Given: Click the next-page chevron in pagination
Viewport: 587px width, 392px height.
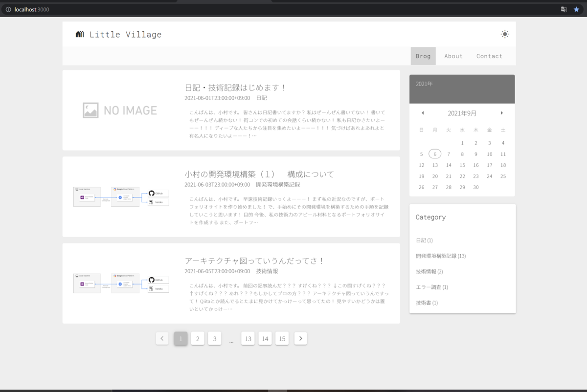Looking at the screenshot, I should pos(300,338).
